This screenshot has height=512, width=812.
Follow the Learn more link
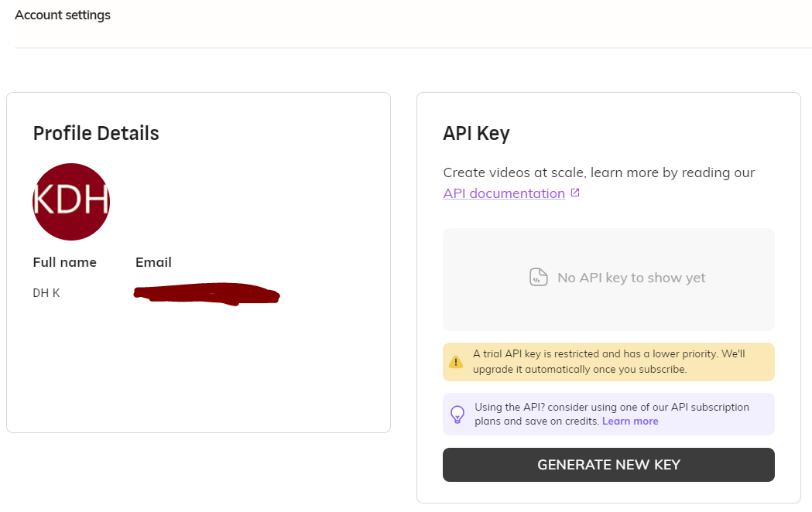coord(630,421)
